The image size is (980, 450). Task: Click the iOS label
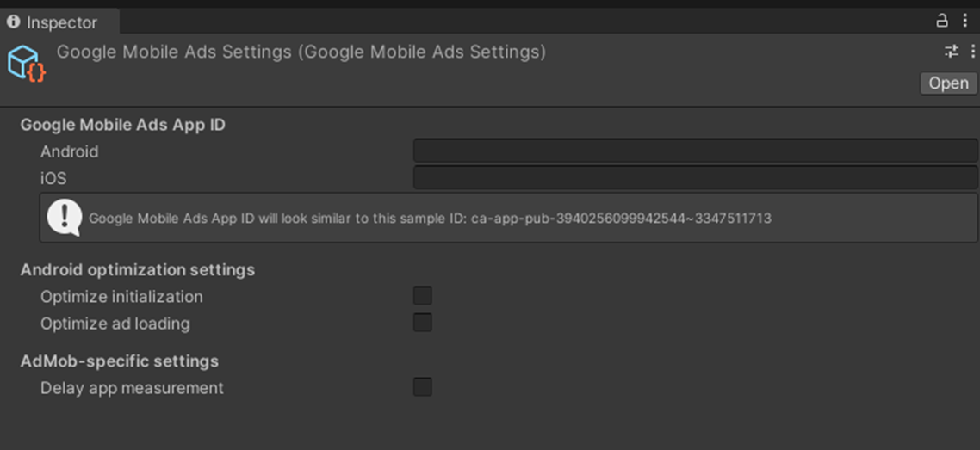coord(53,178)
